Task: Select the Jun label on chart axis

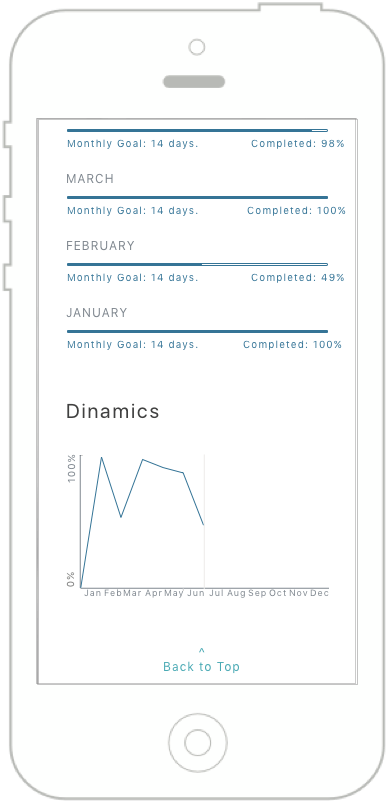Action: (196, 593)
